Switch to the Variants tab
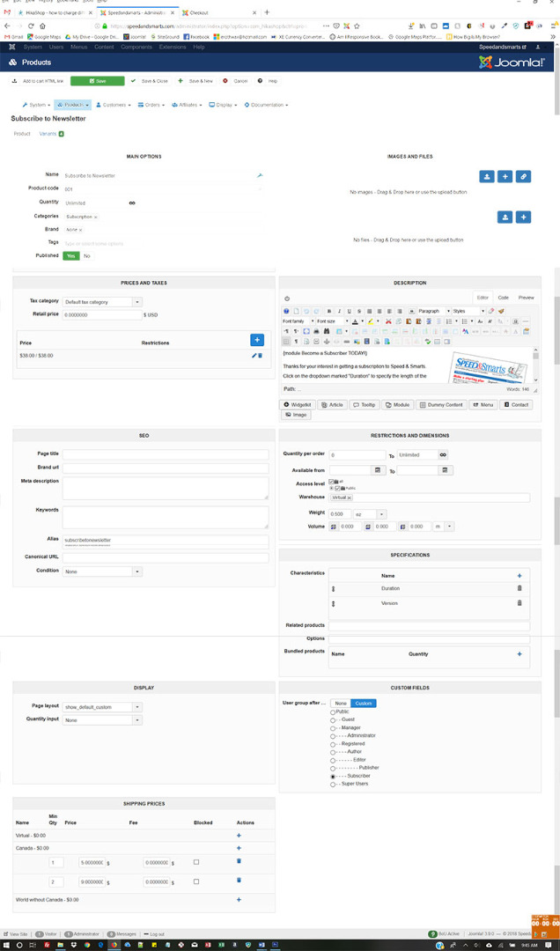 pos(52,134)
